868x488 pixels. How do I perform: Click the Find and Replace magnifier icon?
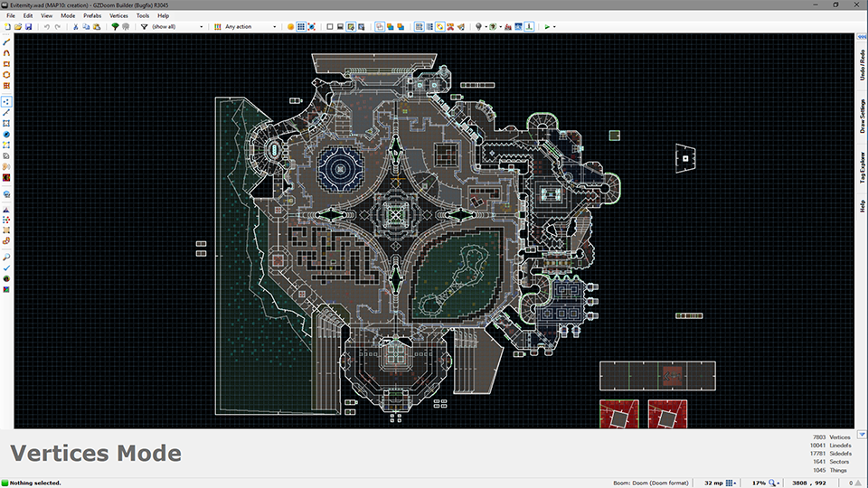6,258
